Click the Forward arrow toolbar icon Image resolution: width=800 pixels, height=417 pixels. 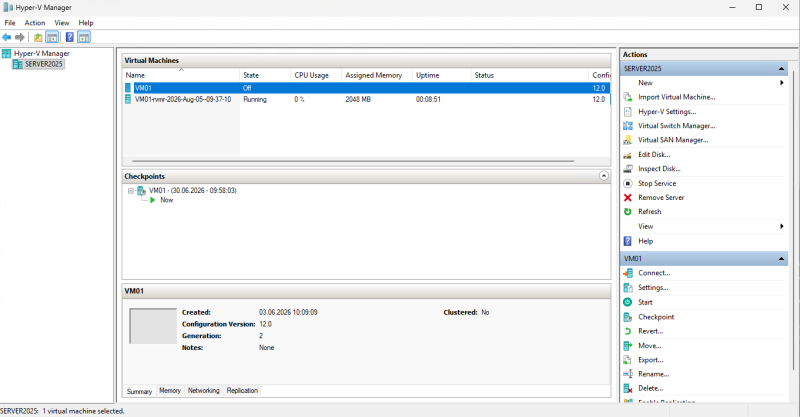[20, 37]
